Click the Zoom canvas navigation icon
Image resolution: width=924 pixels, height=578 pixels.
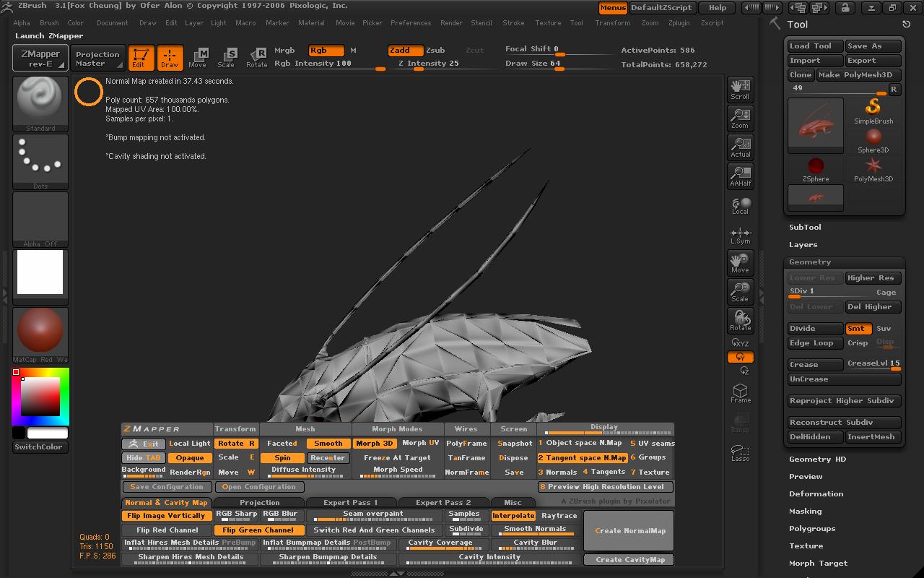pyautogui.click(x=740, y=118)
